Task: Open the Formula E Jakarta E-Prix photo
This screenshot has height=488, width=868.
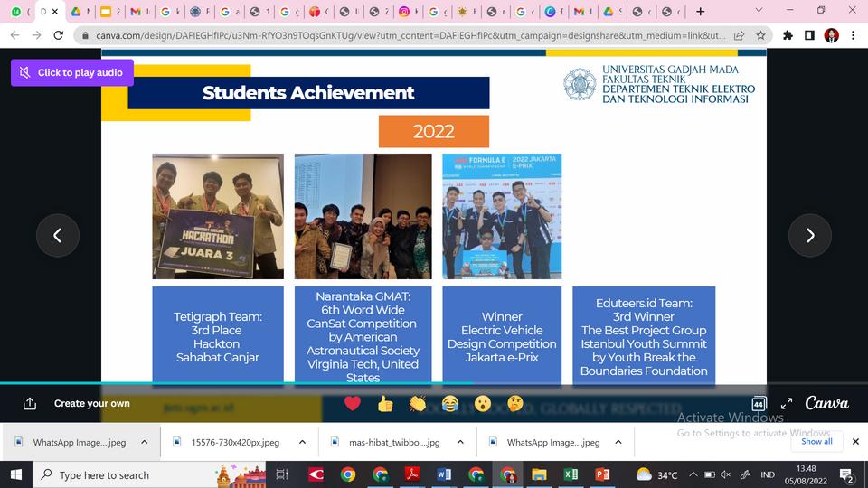Action: click(502, 216)
